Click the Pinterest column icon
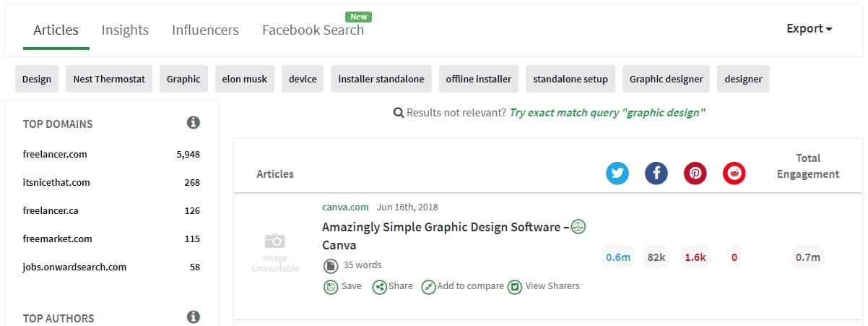868x326 pixels. click(x=695, y=173)
